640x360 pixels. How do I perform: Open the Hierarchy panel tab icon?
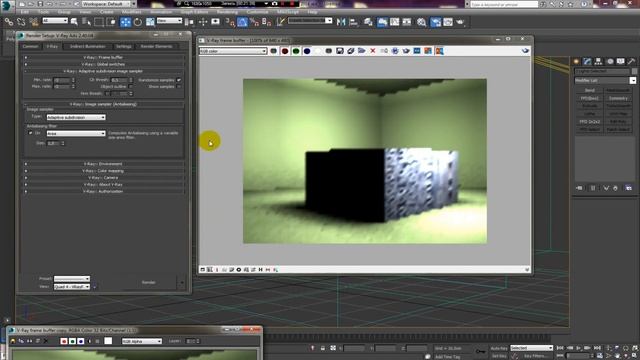pos(598,62)
